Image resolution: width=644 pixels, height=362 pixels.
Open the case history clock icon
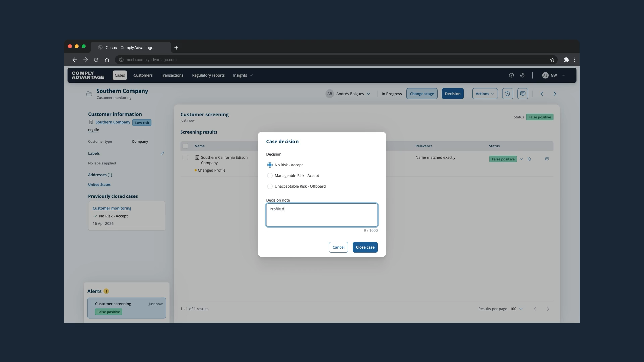pos(507,94)
